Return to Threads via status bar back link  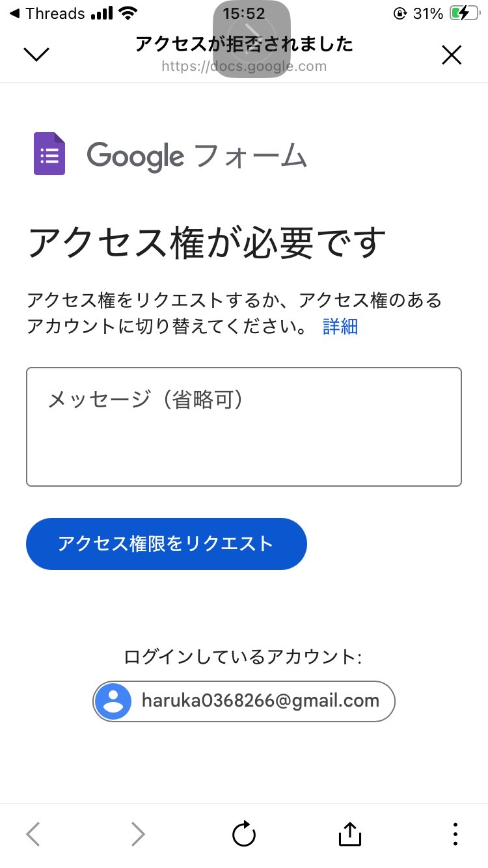(x=47, y=14)
